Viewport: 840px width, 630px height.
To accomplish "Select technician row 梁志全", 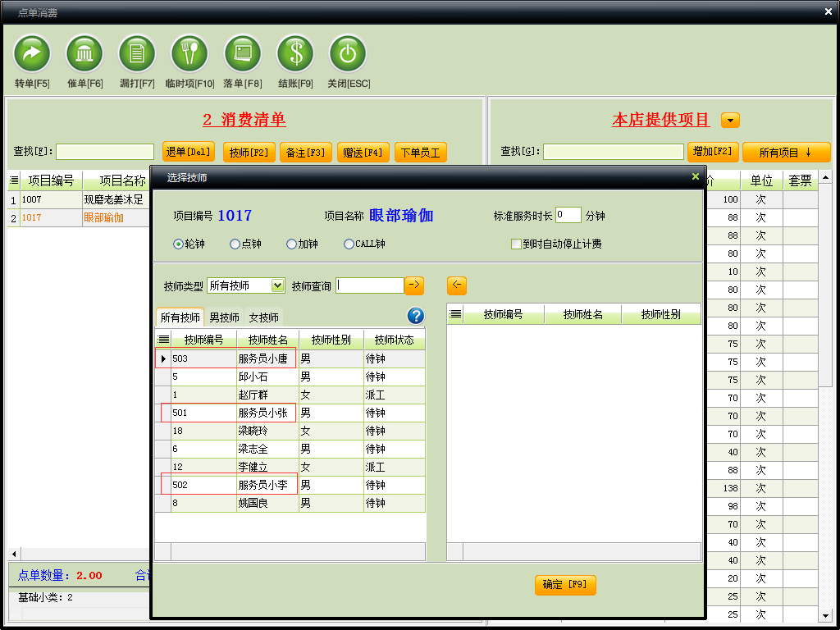I will pos(290,449).
